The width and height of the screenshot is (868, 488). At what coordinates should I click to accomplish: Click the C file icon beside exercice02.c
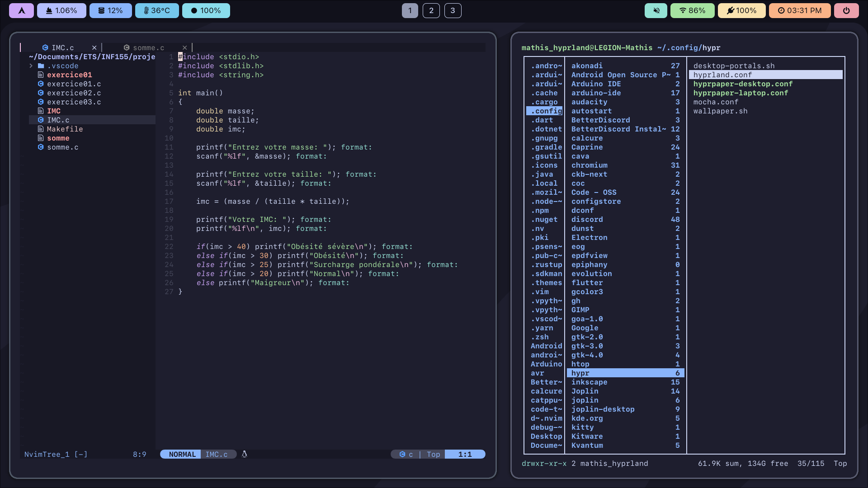pos(41,93)
